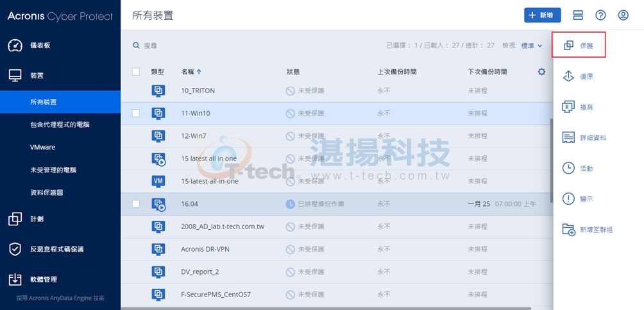
Task: Click the 復原 action label
Action: click(586, 76)
